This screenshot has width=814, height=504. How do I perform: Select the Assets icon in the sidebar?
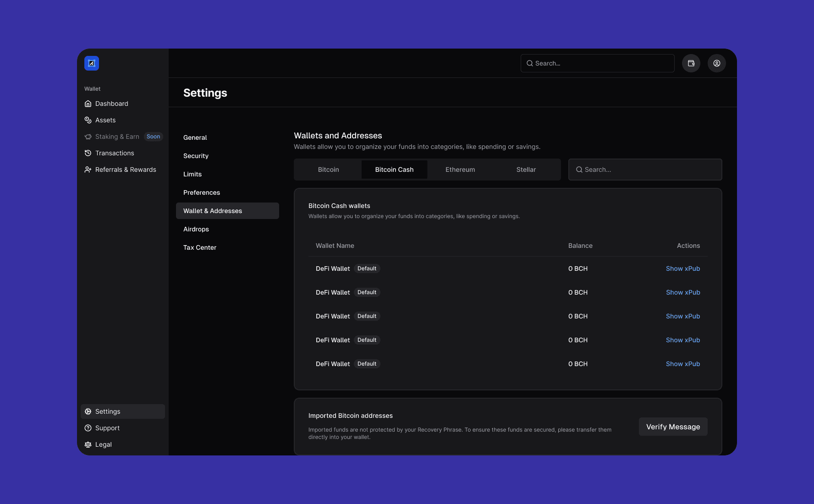88,120
